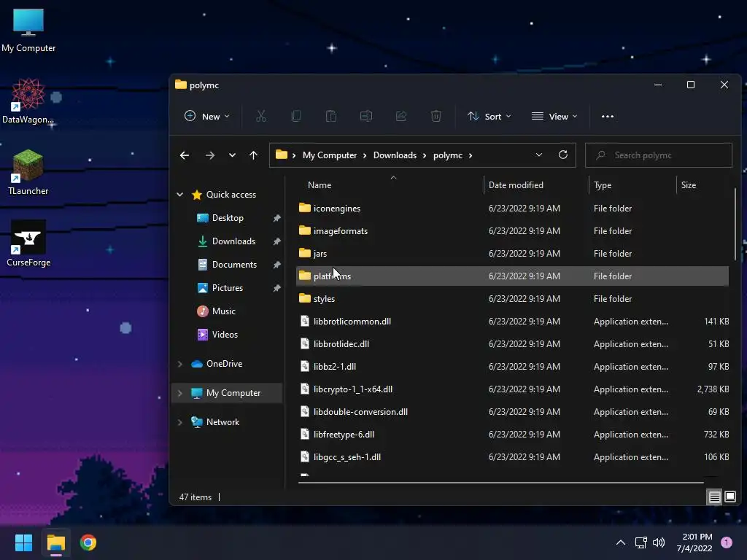This screenshot has height=560, width=747.
Task: Click the Share icon in toolbar
Action: pos(401,116)
